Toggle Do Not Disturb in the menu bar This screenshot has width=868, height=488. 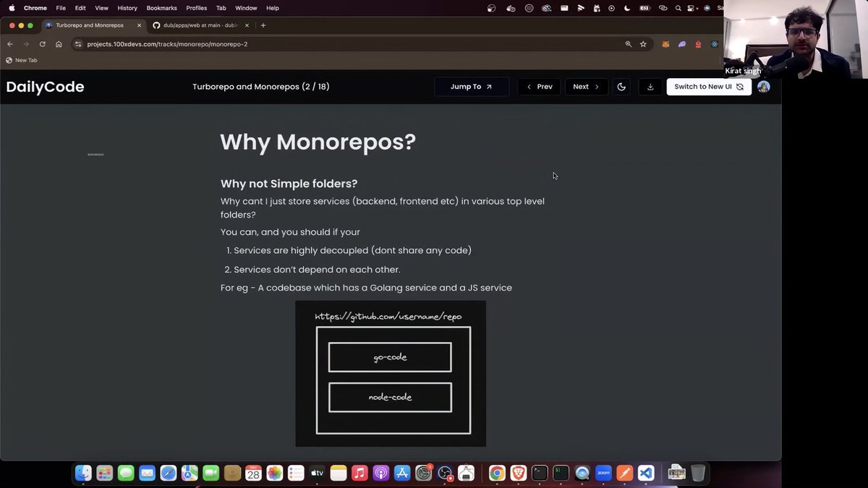coord(626,7)
